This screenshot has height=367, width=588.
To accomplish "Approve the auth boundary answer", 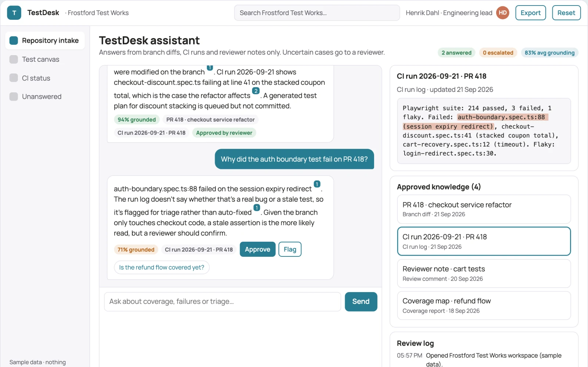I will click(257, 249).
